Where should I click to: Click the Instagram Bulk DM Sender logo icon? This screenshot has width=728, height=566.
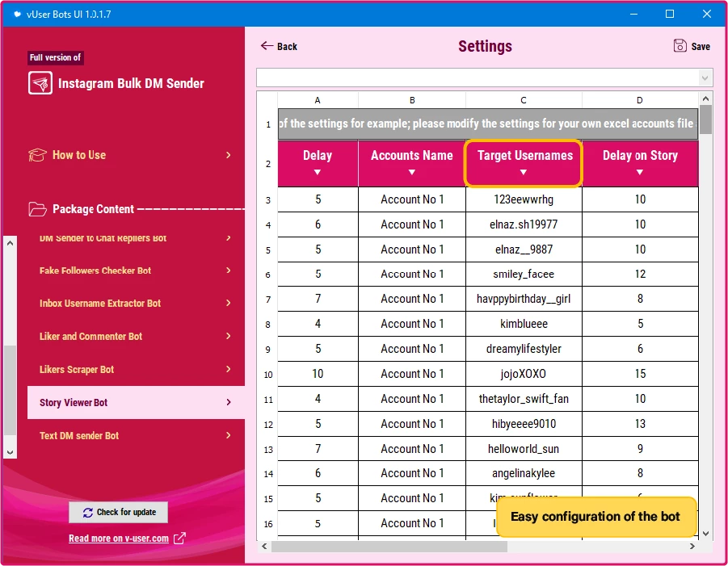pyautogui.click(x=40, y=83)
